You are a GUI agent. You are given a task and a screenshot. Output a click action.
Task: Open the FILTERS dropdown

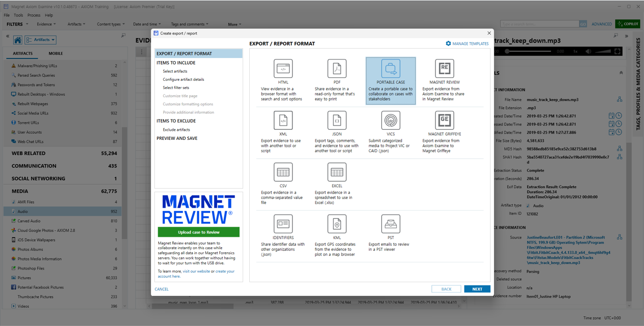point(17,24)
